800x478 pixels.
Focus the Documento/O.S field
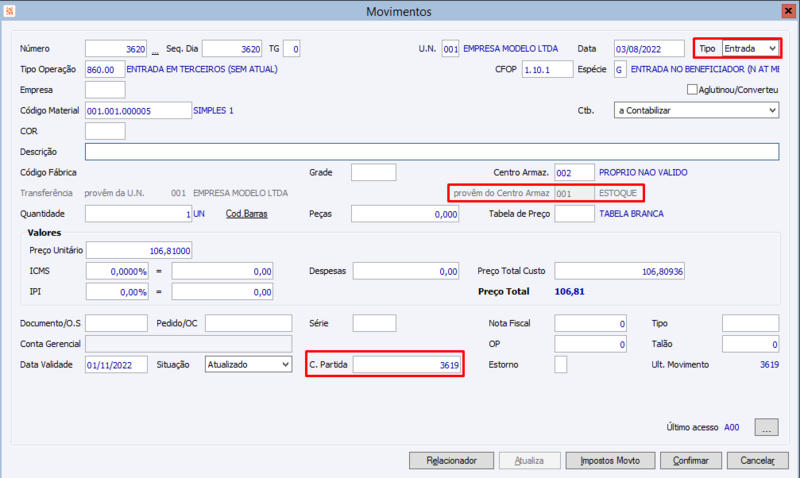point(116,323)
